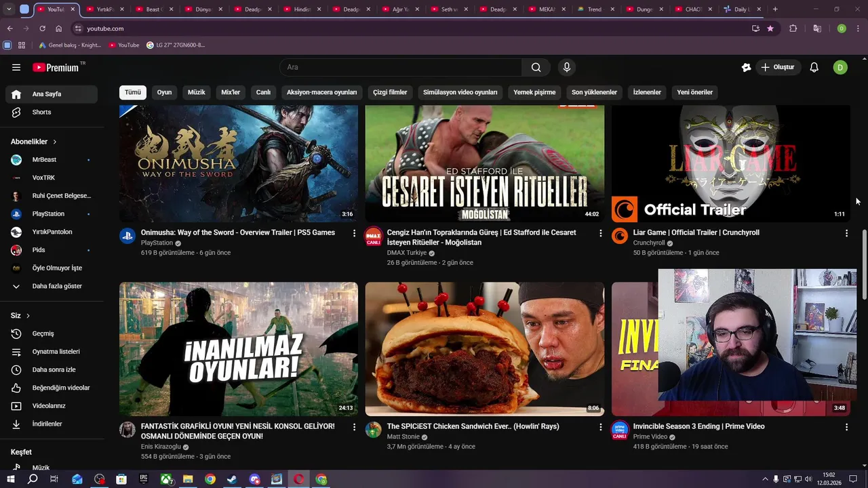This screenshot has width=868, height=488.
Task: Open more options for Cengiz Han'ın Topraklarında video
Action: pyautogui.click(x=600, y=233)
